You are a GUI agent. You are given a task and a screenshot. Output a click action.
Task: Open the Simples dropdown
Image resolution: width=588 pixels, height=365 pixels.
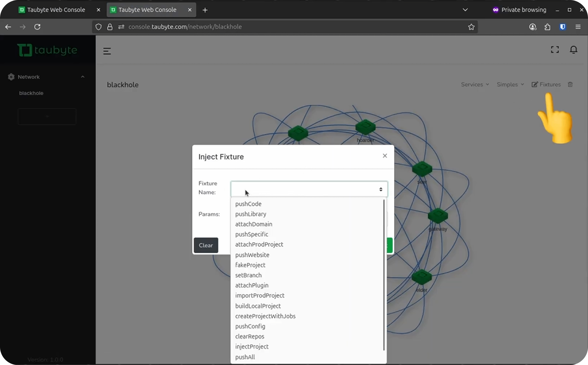pos(510,84)
